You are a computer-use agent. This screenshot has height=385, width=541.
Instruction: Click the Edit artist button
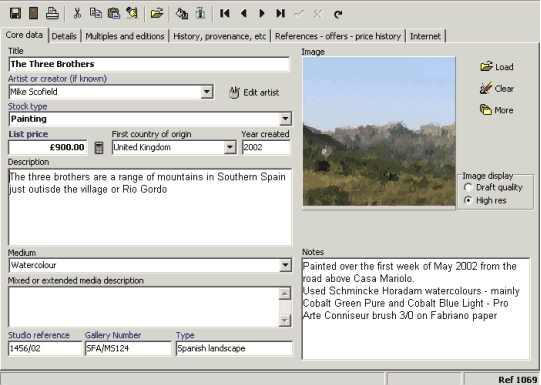[x=254, y=92]
